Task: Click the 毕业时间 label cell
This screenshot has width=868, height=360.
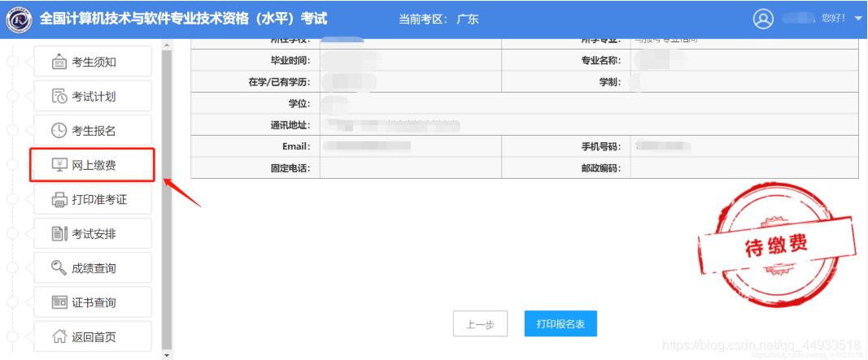Action: pos(255,60)
